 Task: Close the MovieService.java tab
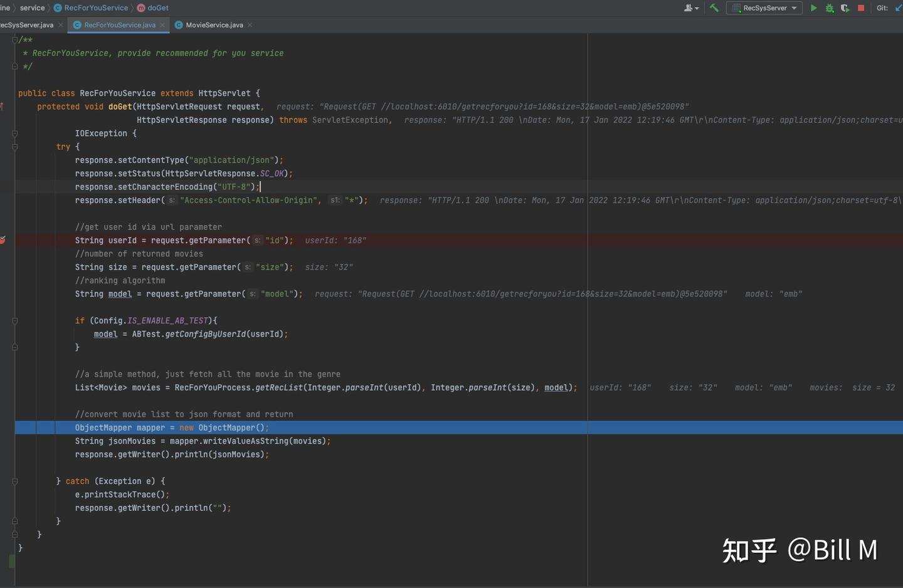click(250, 25)
